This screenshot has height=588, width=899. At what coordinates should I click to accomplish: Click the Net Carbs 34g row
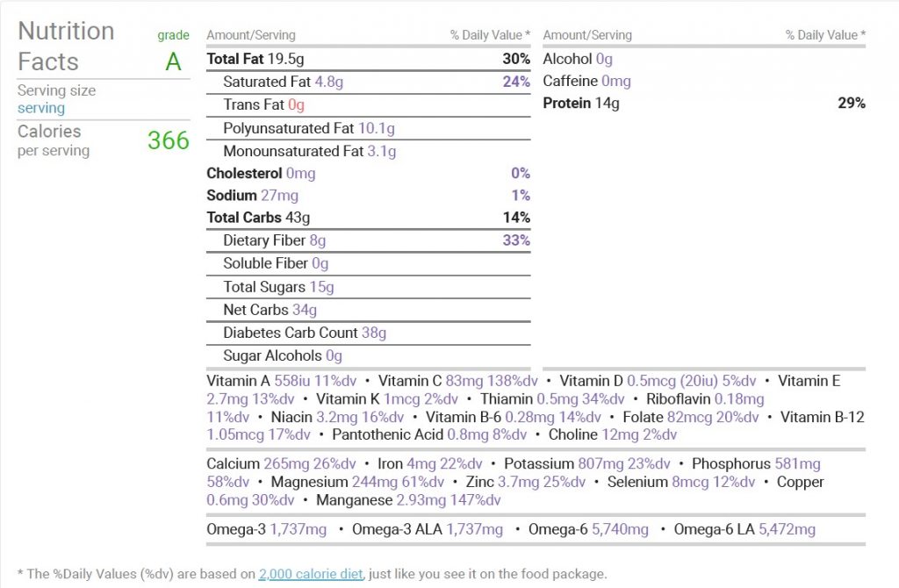tap(368, 310)
